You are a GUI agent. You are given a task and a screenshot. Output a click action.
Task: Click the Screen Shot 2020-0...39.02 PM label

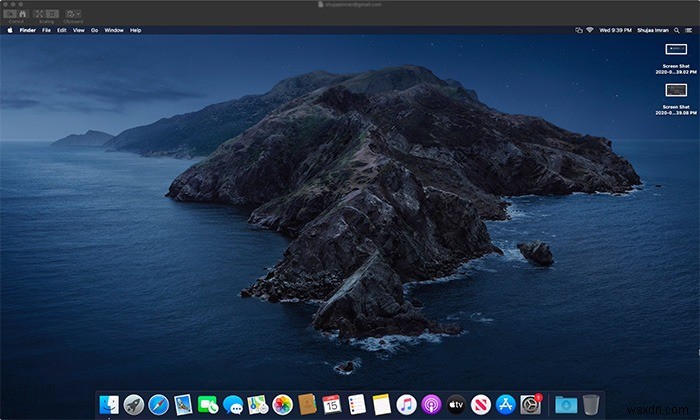676,69
